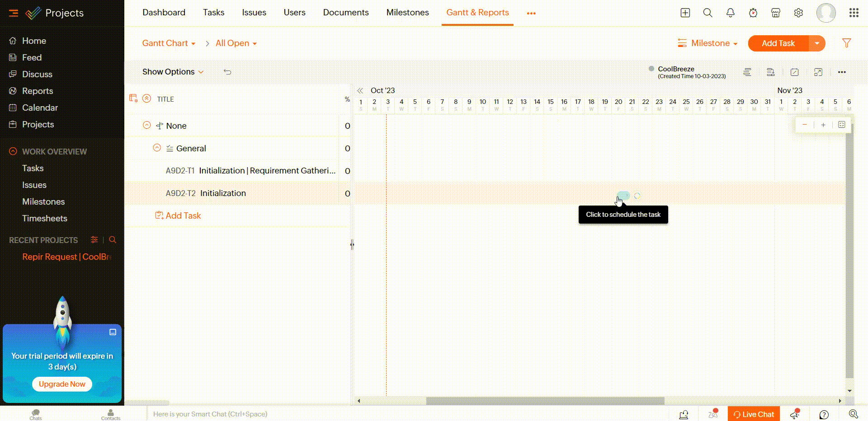The image size is (868, 421).
Task: Click the filter funnel icon
Action: (x=846, y=43)
